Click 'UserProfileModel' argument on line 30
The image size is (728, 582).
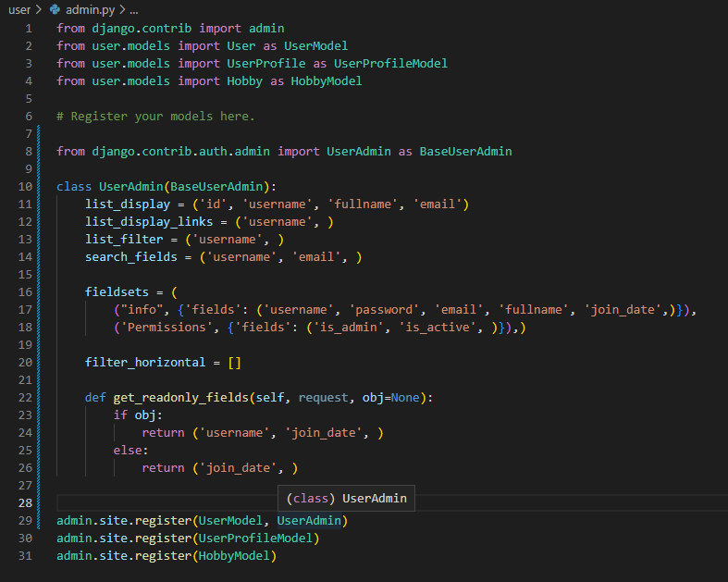click(255, 539)
